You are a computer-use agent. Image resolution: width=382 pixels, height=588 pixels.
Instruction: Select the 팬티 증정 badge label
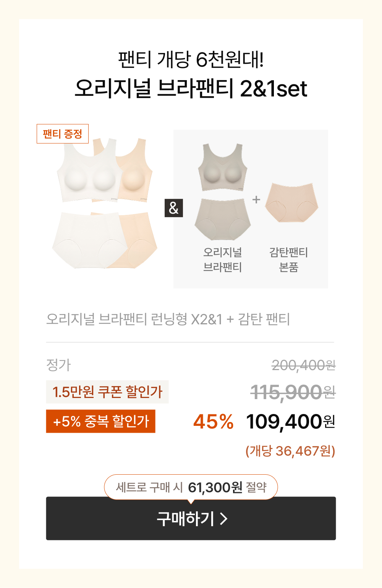pyautogui.click(x=63, y=134)
